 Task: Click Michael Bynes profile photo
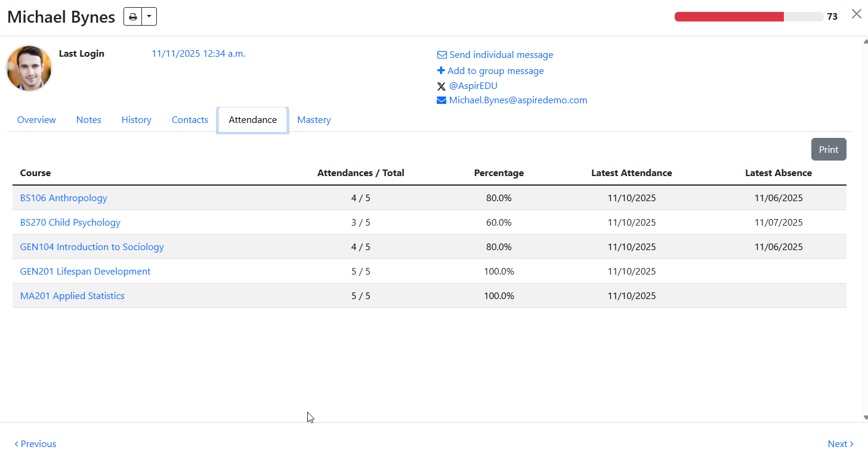tap(29, 68)
